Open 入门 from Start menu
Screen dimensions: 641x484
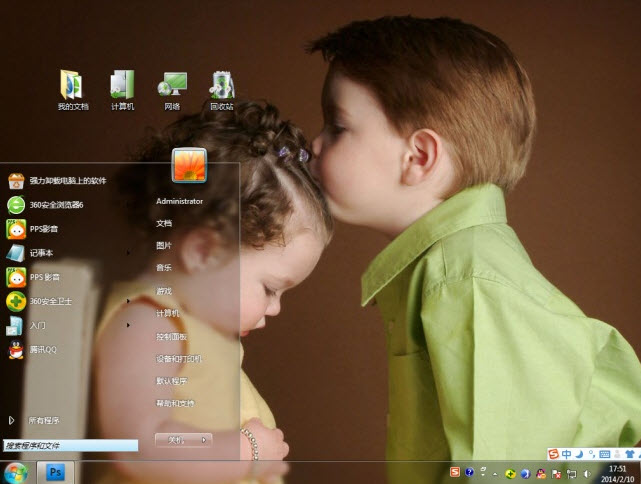[x=27, y=325]
